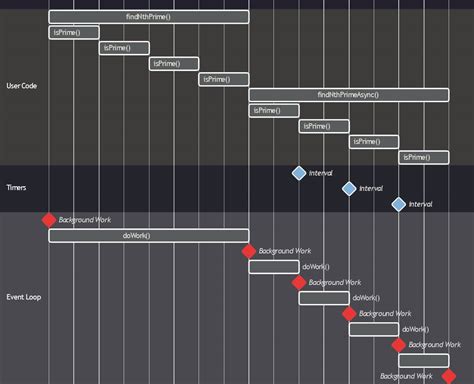The height and width of the screenshot is (384, 474).
Task: Click the findNthPrime() bar
Action: 149,17
